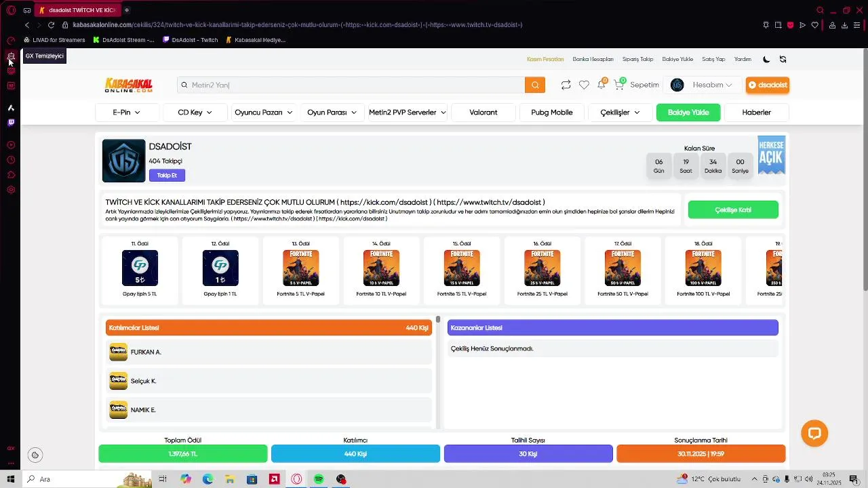Open the shopping cart Sepetim

636,85
